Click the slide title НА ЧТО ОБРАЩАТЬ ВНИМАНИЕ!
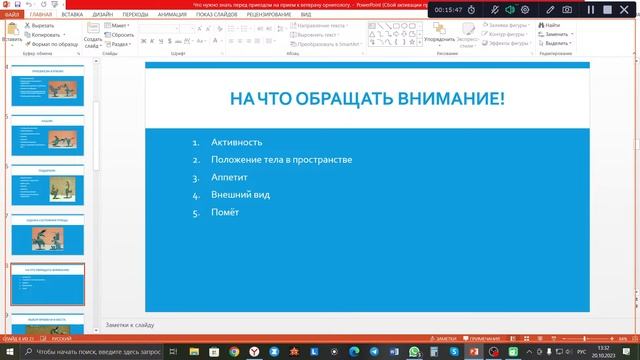640x360 pixels. [x=367, y=98]
